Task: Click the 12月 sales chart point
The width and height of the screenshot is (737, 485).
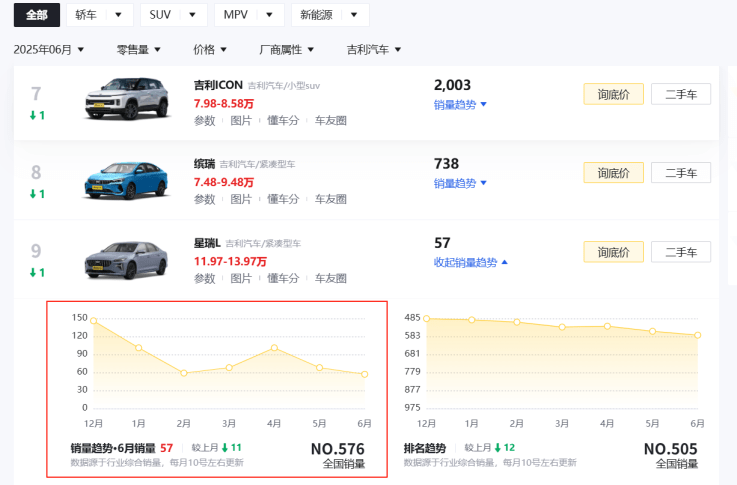Action: tap(94, 321)
